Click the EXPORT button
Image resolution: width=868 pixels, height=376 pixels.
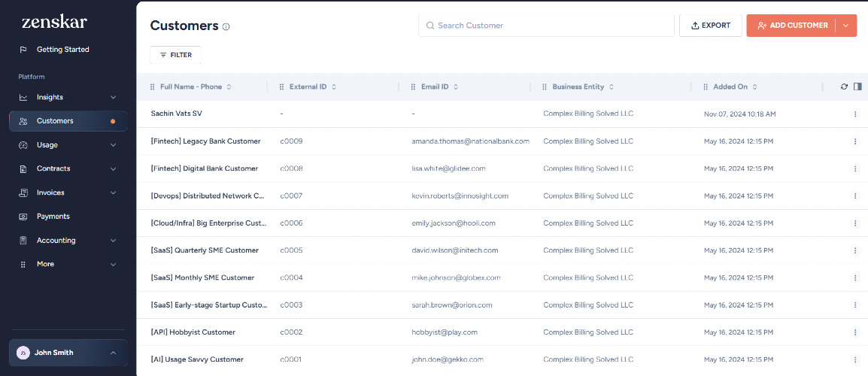pos(711,26)
